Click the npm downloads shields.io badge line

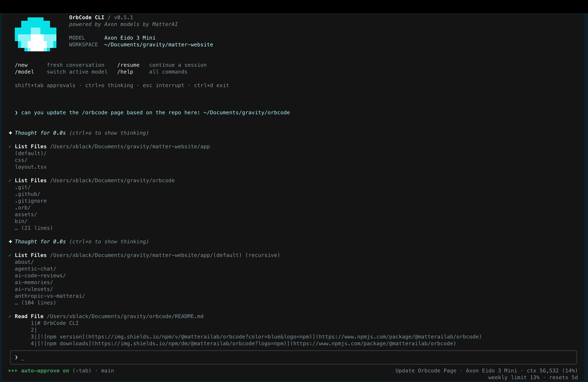pyautogui.click(x=247, y=343)
